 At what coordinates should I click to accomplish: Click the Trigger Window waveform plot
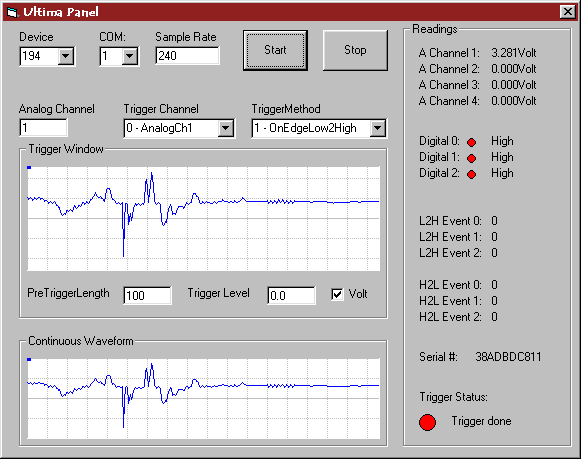[203, 219]
